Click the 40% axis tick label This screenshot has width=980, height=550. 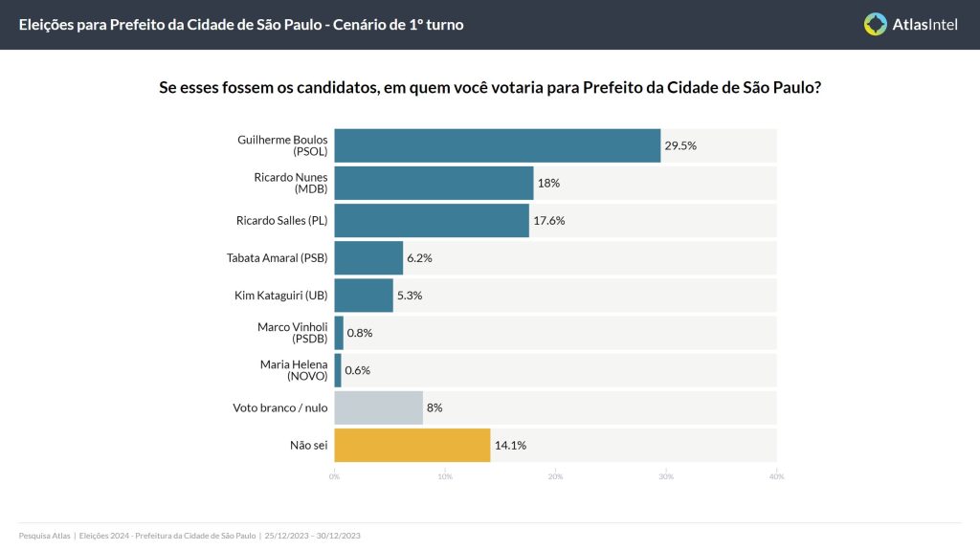pyautogui.click(x=776, y=476)
